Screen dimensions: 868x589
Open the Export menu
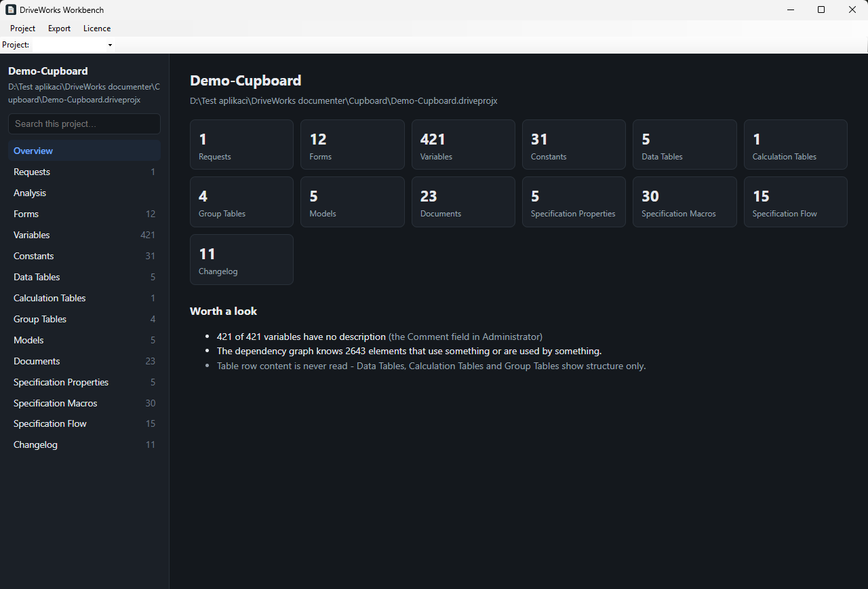[x=59, y=28]
